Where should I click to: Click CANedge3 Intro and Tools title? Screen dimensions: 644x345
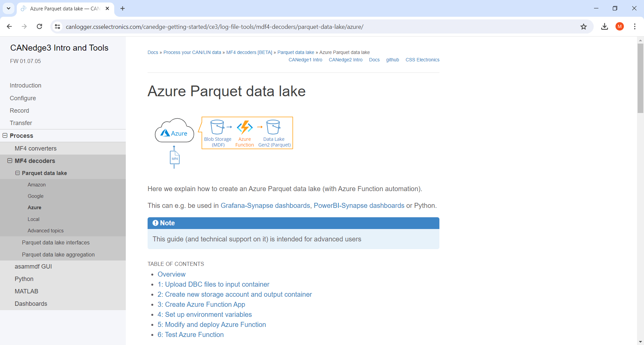pyautogui.click(x=59, y=48)
